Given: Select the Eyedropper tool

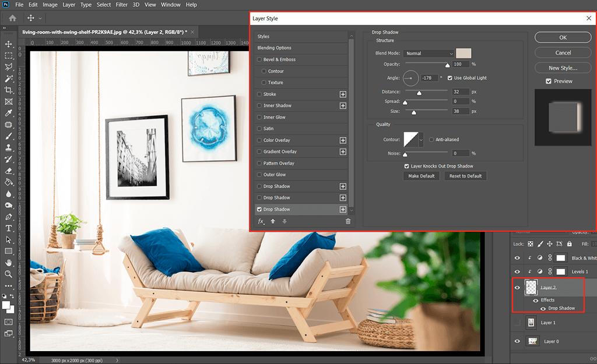Looking at the screenshot, I should click(x=8, y=113).
